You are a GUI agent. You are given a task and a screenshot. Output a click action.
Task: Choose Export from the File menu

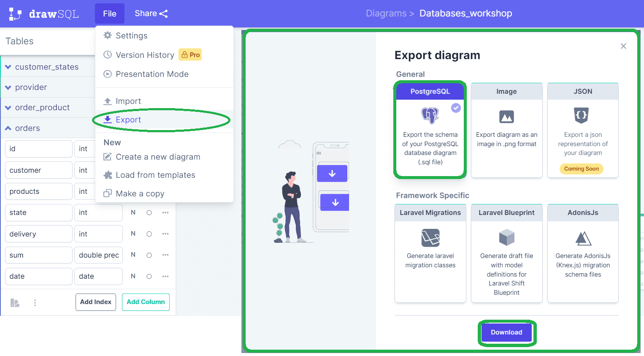tap(164, 120)
